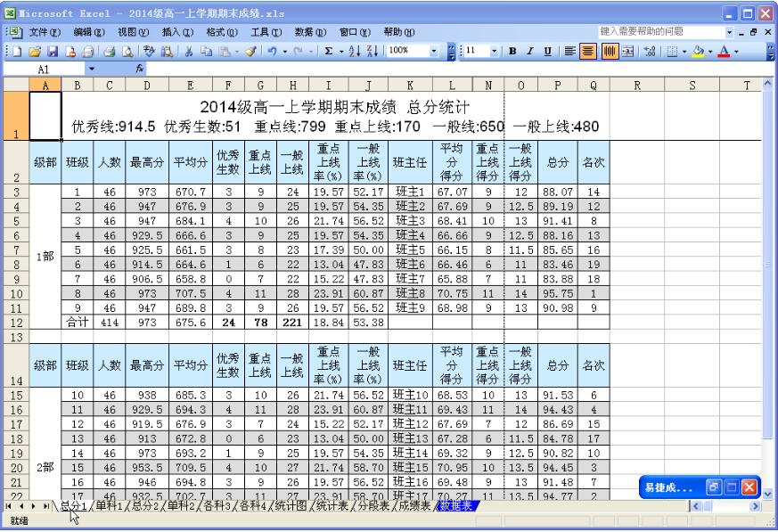Viewport: 778px width, 532px height.
Task: Expand the undo history dropdown arrow
Action: pos(285,51)
